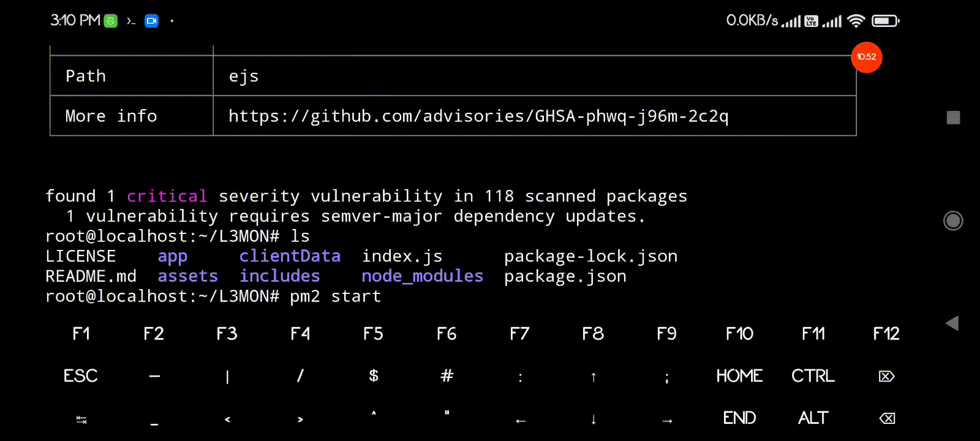Tap the clientData directory name
The width and height of the screenshot is (980, 441).
(290, 256)
